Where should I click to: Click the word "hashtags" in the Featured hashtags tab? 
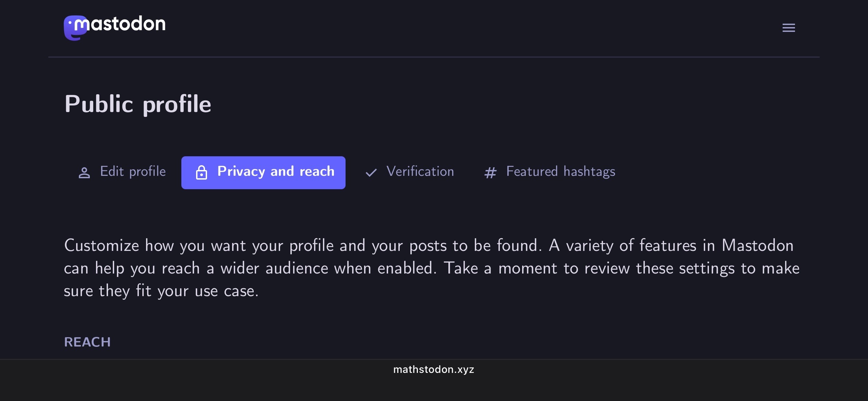(x=589, y=172)
